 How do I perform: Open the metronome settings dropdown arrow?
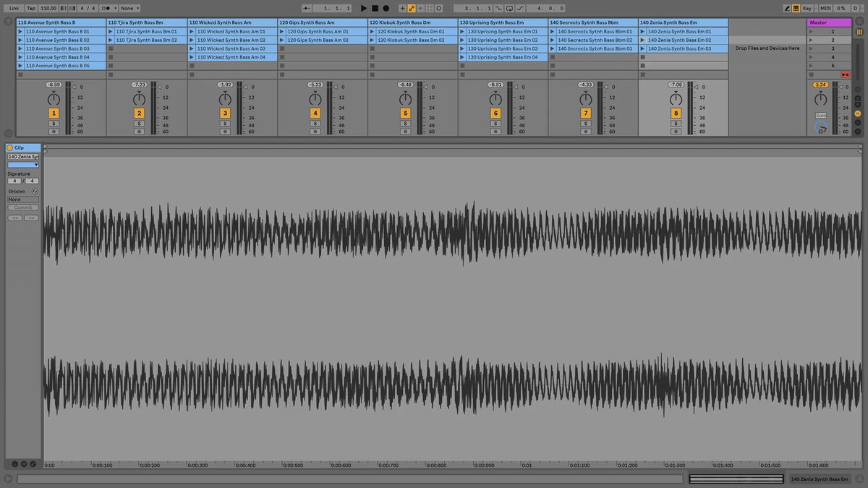109,8
